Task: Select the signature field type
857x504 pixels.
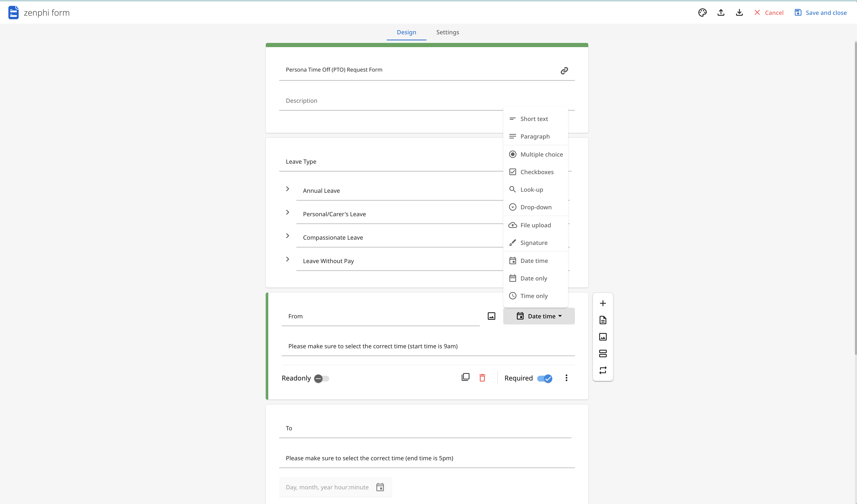Action: pyautogui.click(x=533, y=242)
